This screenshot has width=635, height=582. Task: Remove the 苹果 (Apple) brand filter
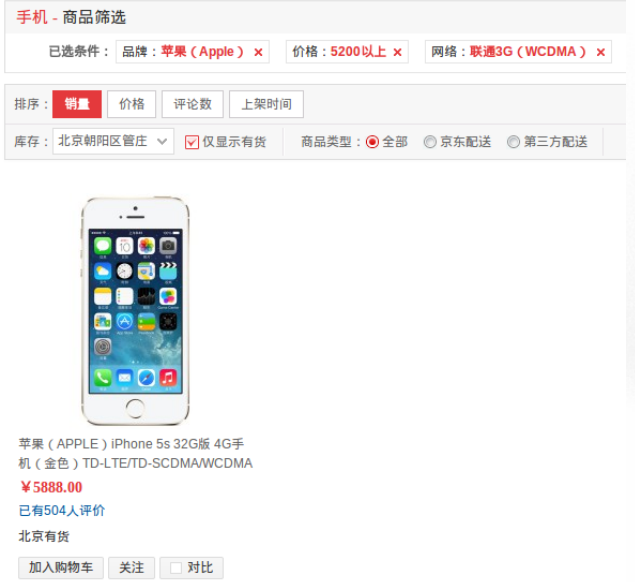pos(258,52)
